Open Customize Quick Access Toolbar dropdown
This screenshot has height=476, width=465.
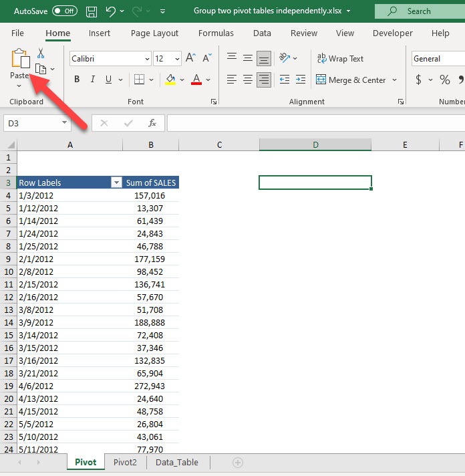(162, 11)
